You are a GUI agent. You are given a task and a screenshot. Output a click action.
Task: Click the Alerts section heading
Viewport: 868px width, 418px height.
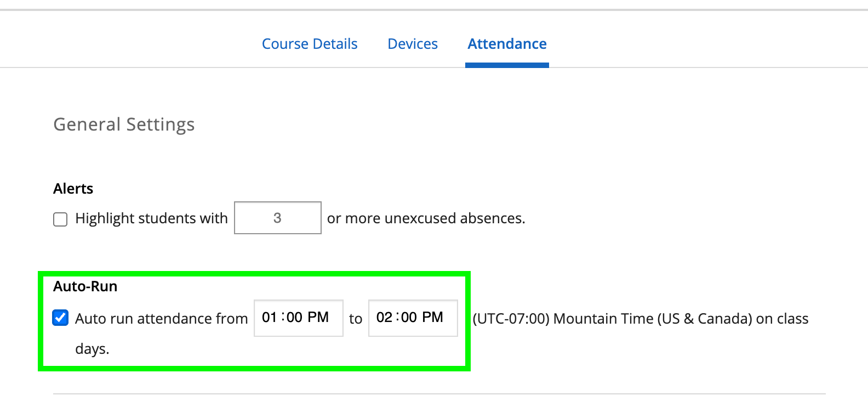[73, 189]
